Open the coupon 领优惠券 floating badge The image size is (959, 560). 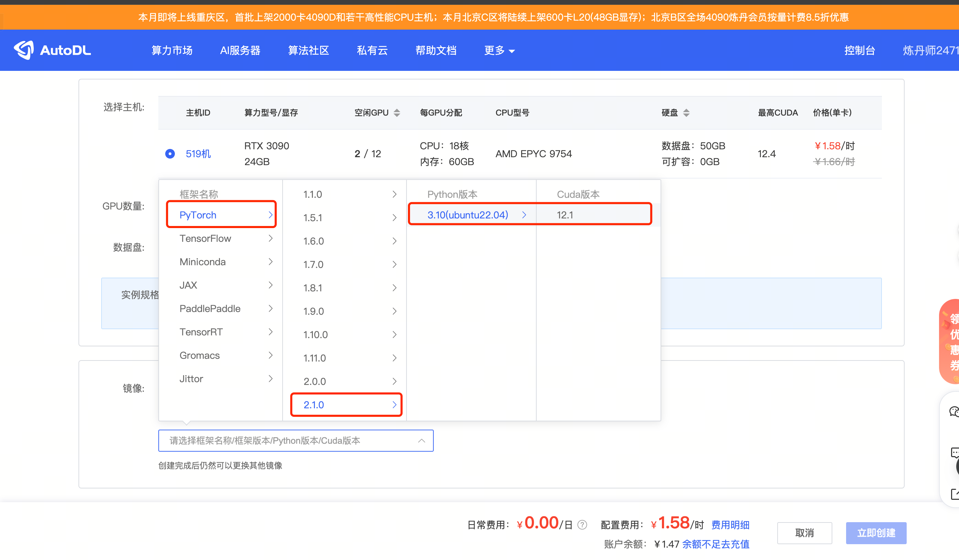[x=949, y=341]
